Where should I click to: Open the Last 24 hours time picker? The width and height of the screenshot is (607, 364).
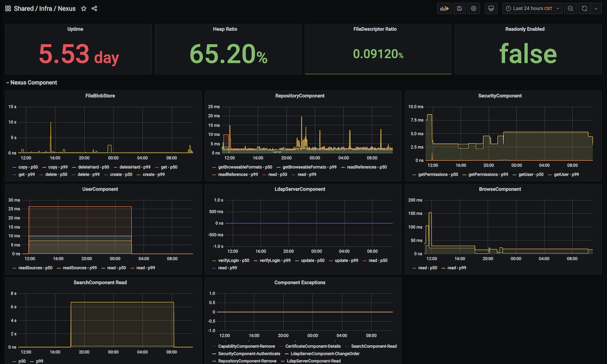pos(532,9)
